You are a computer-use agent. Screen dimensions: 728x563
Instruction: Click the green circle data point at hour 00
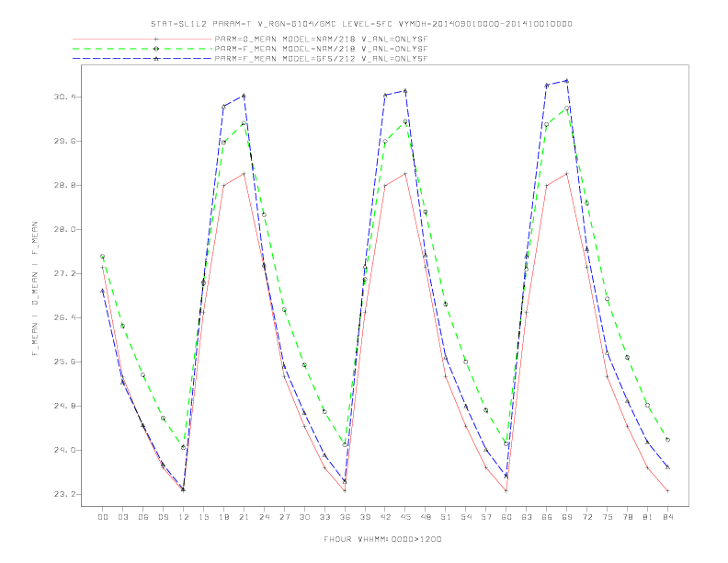[103, 257]
